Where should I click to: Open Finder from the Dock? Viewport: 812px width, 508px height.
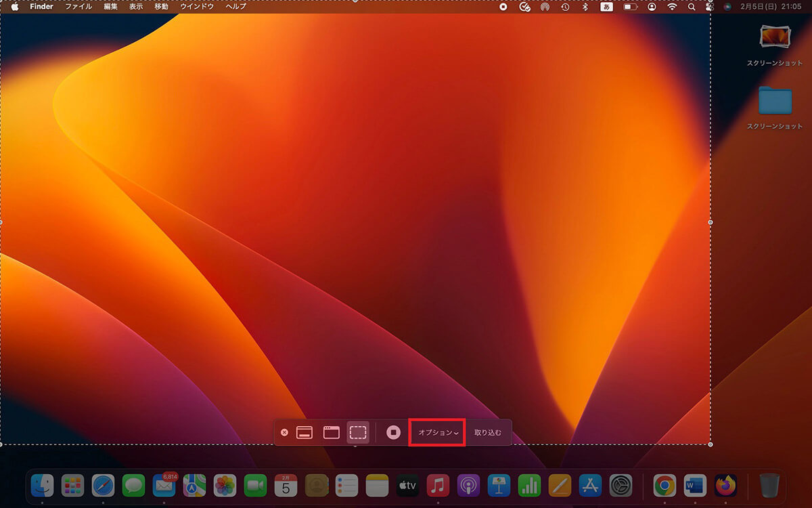[43, 485]
